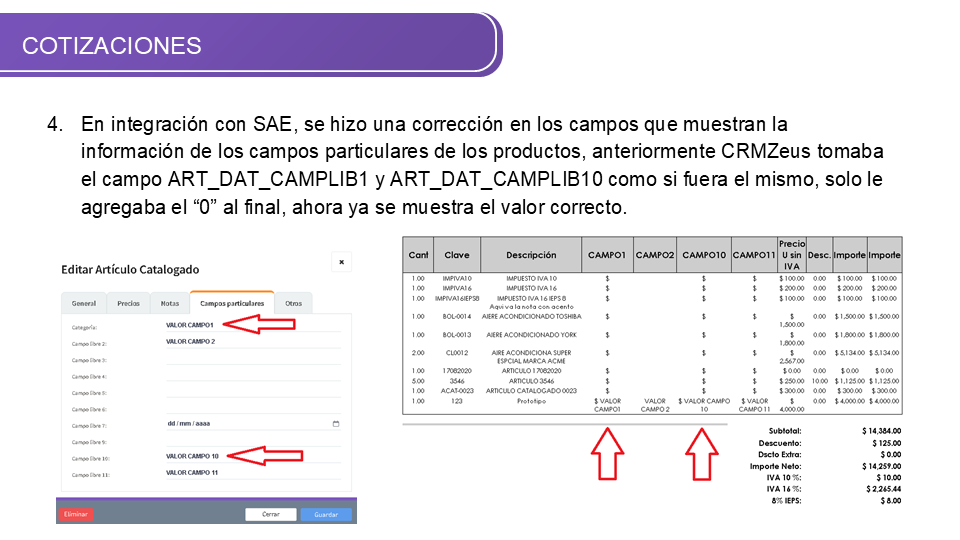
Task: Click the 8% IEPS amount $ 8.00
Action: pyautogui.click(x=890, y=500)
